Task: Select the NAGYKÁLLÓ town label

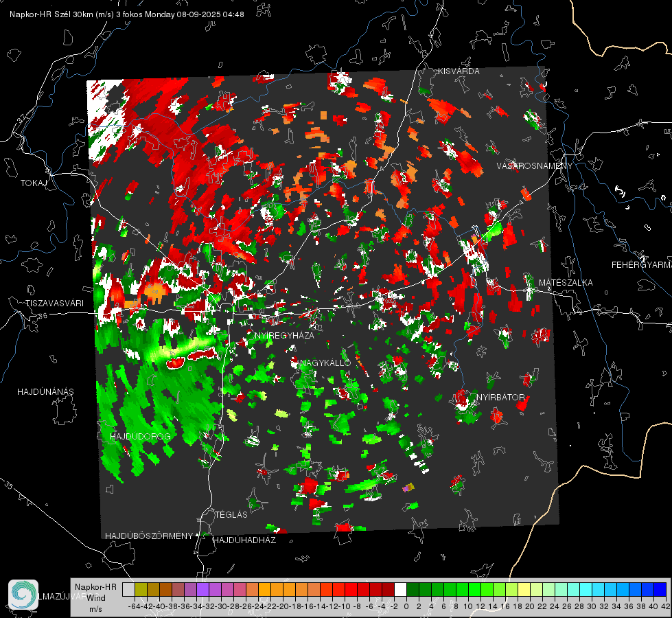Action: (325, 363)
